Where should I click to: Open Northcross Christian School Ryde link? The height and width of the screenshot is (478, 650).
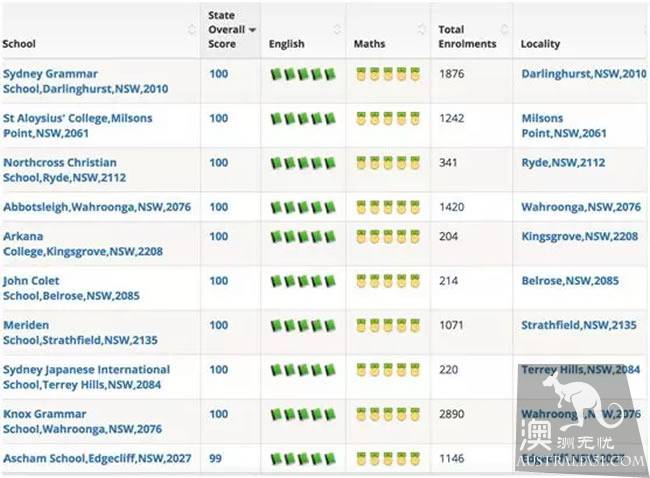(64, 170)
